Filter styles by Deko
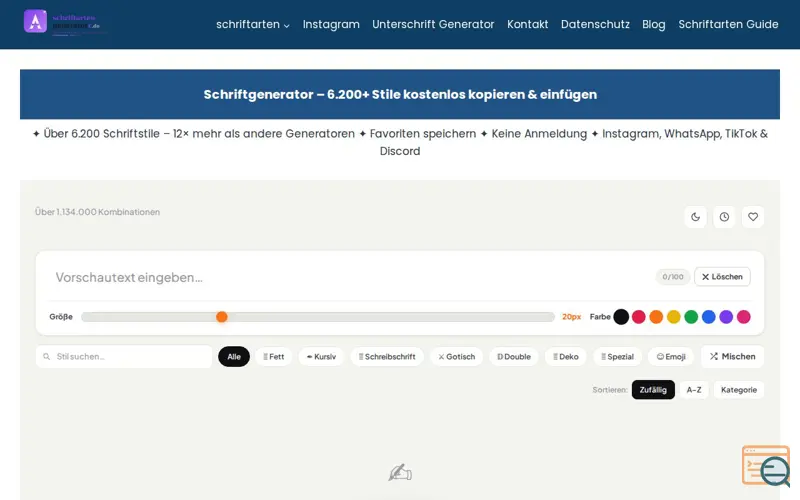800x500 pixels. click(x=566, y=357)
